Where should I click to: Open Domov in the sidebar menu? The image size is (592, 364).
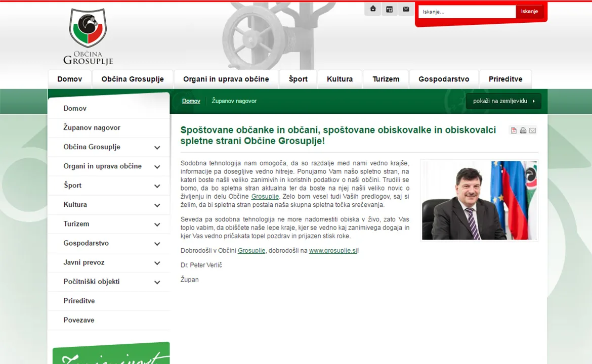(75, 109)
